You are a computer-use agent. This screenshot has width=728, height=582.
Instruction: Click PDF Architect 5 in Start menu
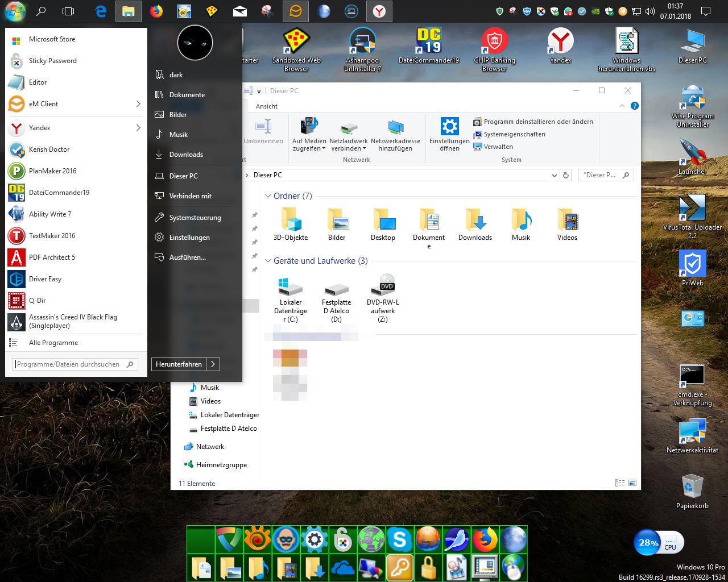[x=52, y=257]
